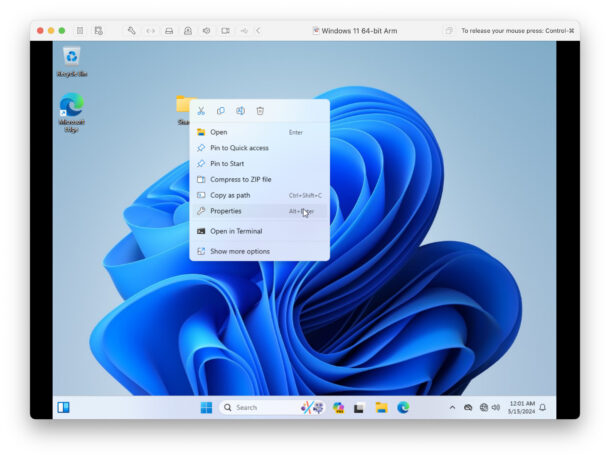Choose Show more options in context menu
610x459 pixels.
239,251
